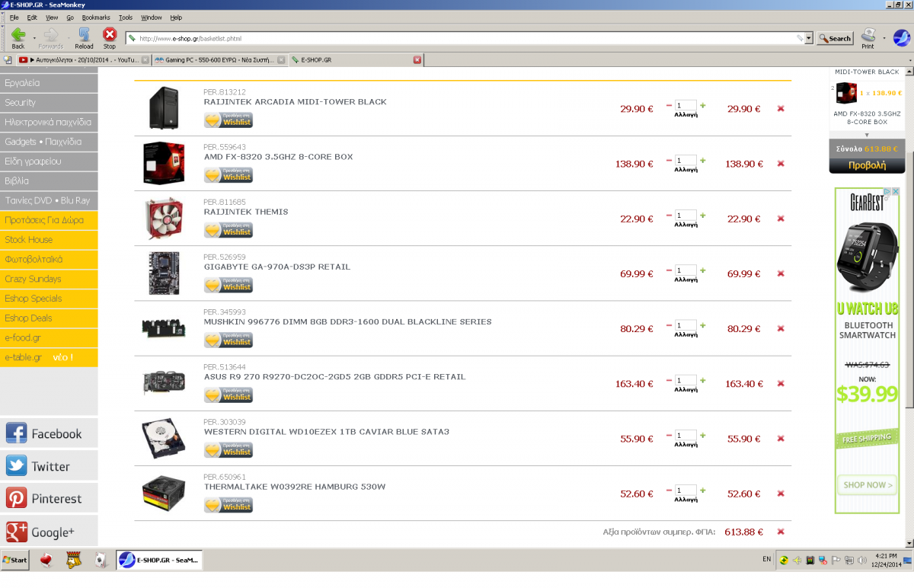The height and width of the screenshot is (588, 914).
Task: Open the Bookmarks menu
Action: click(x=96, y=17)
